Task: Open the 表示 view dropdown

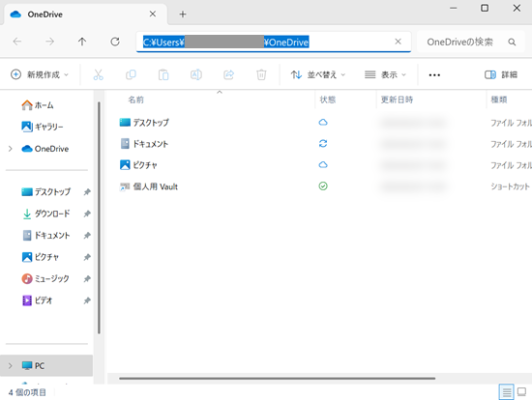Action: tap(385, 74)
